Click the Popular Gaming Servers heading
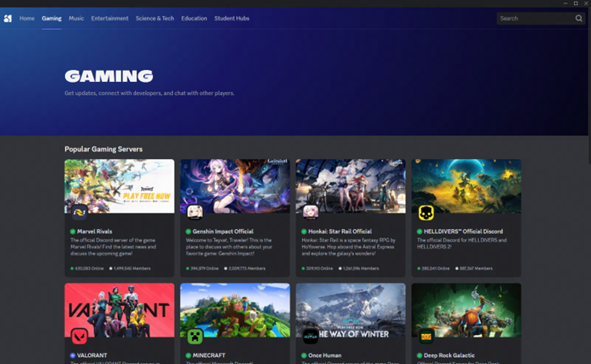The height and width of the screenshot is (364, 591). point(103,149)
